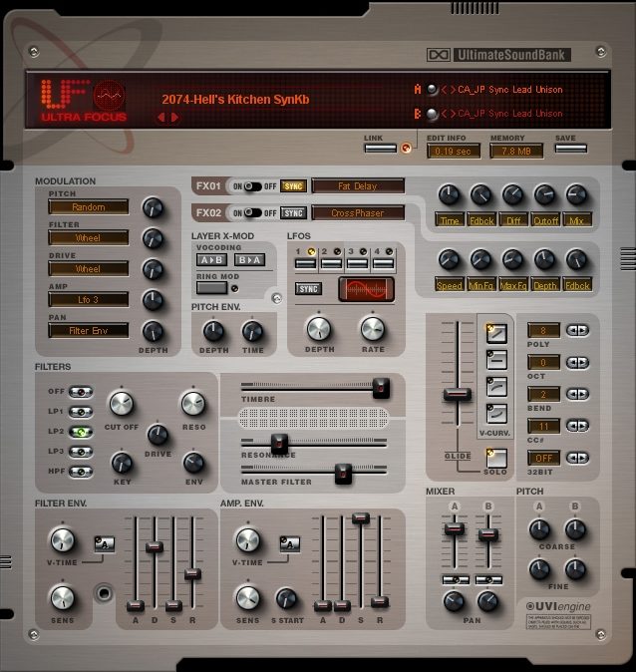The width and height of the screenshot is (636, 672).
Task: Click the FX01 Time knob
Action: [x=449, y=195]
